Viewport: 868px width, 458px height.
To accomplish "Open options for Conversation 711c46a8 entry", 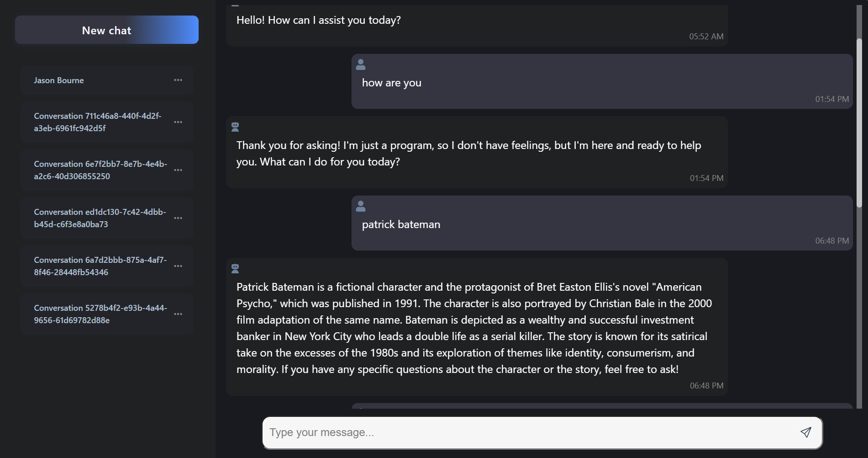I will click(x=178, y=122).
